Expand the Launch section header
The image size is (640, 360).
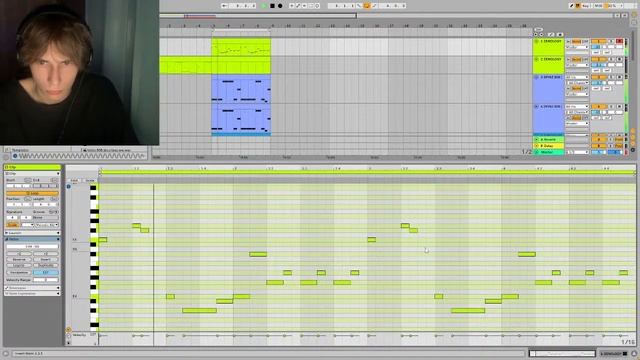[32, 233]
